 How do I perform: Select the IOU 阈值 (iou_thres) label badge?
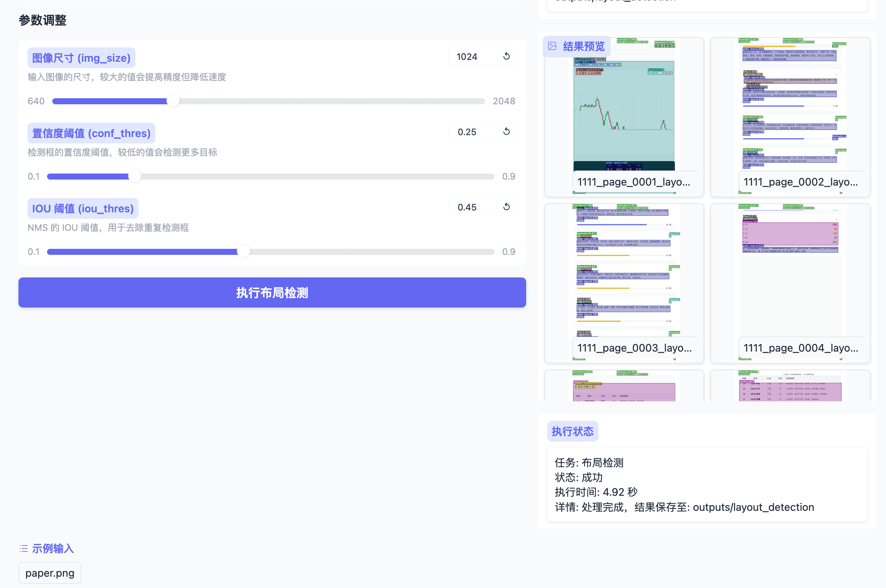click(x=83, y=208)
